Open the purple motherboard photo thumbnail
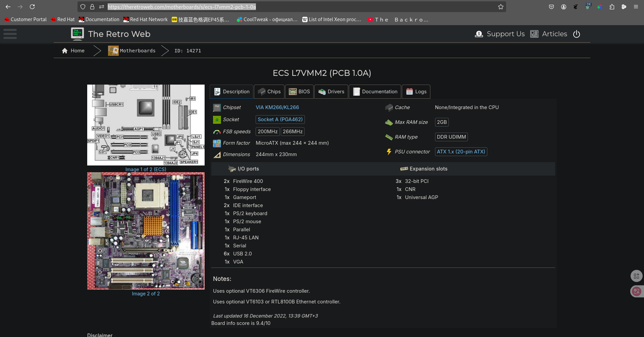 pyautogui.click(x=146, y=231)
